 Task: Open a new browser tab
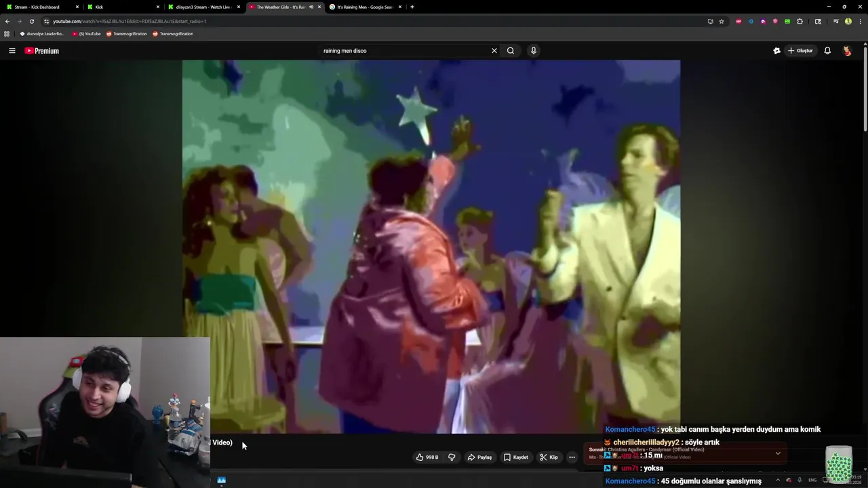tap(412, 7)
